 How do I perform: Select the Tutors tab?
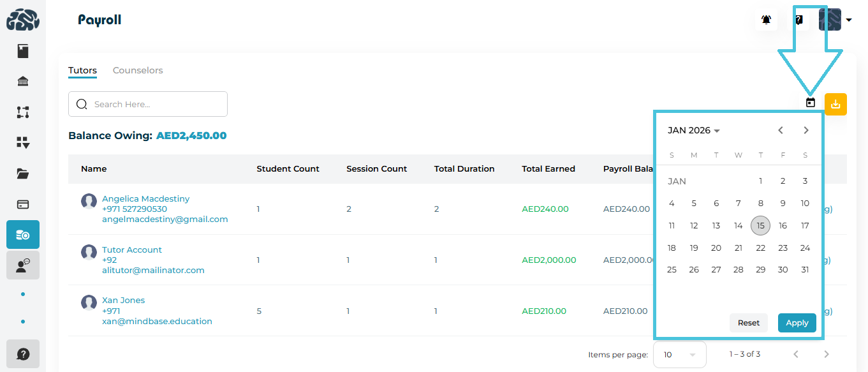coord(82,70)
